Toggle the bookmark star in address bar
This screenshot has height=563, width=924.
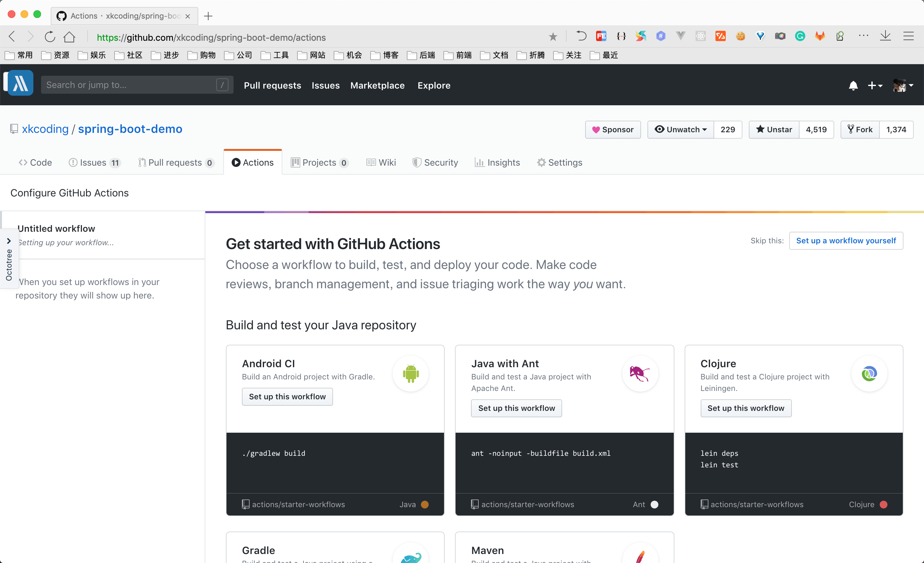point(553,36)
